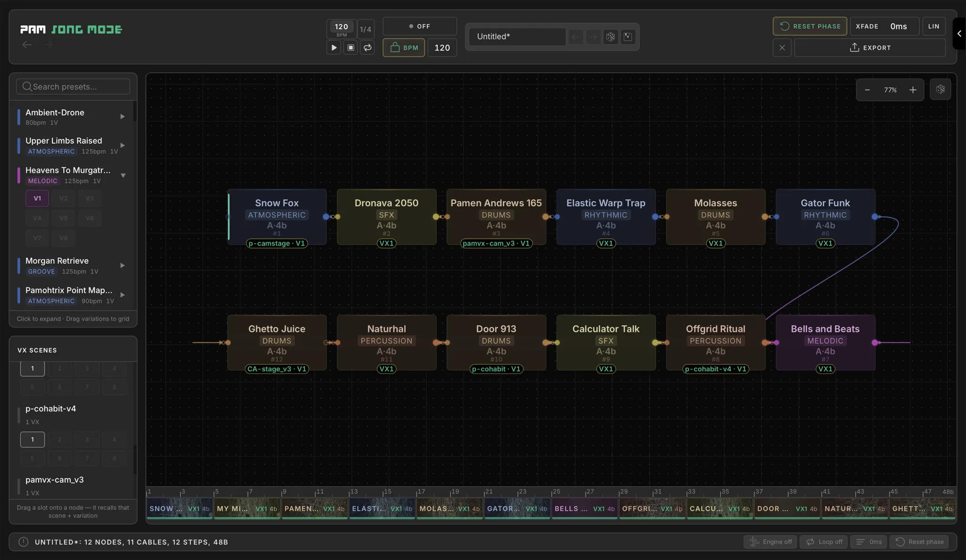Expand the Upper Limbs Raised preset
Viewport: 966px width, 560px height.
[x=122, y=145]
